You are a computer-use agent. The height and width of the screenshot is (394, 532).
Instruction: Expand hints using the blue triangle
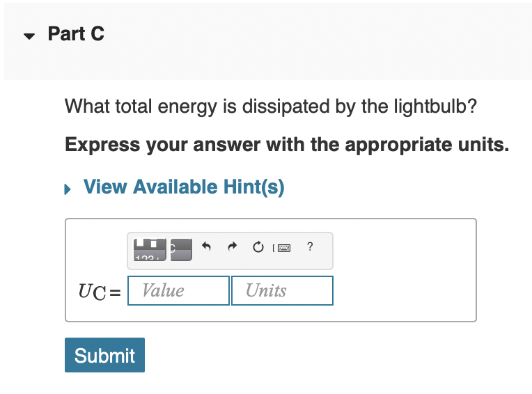coord(68,189)
